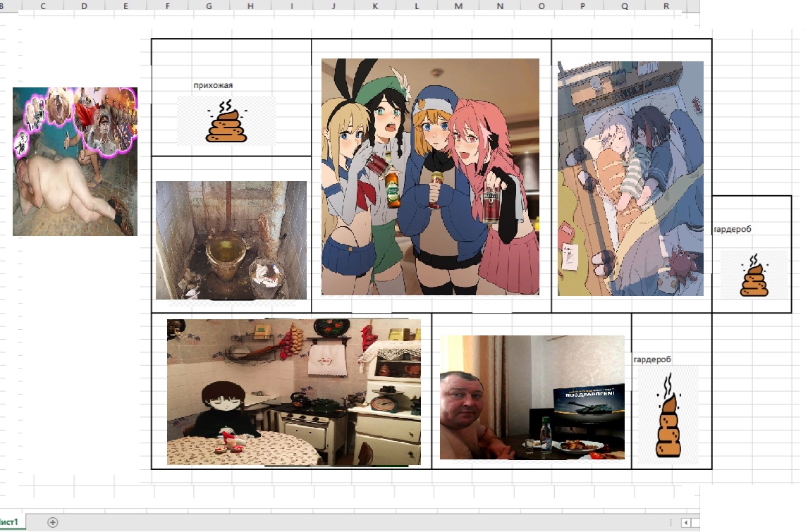Select column H header

pos(250,6)
